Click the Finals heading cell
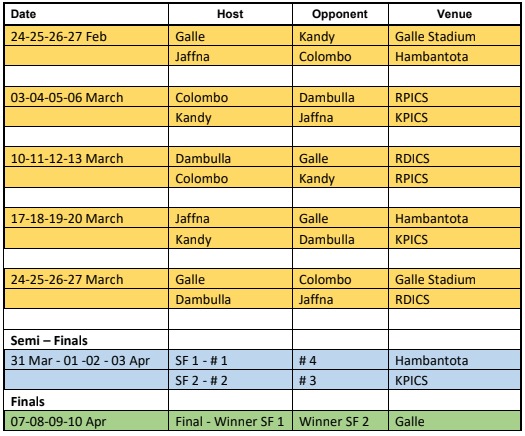Image resolution: width=525 pixels, height=436 pixels. [86, 401]
